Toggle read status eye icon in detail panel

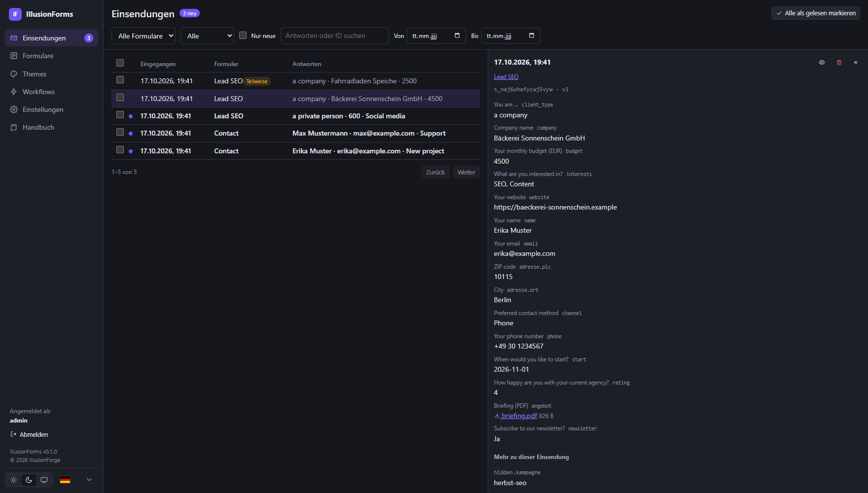pyautogui.click(x=822, y=63)
